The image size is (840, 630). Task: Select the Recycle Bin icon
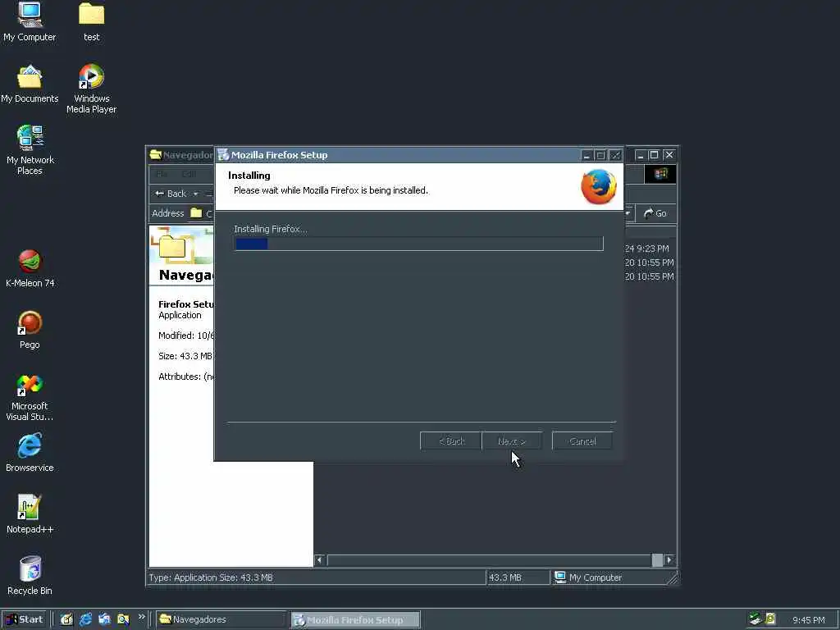(x=30, y=576)
